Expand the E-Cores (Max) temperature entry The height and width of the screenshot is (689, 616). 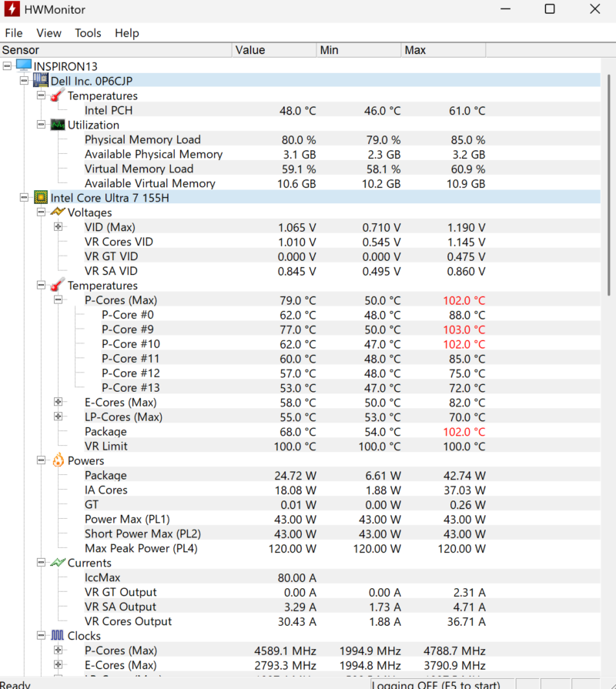pos(58,403)
